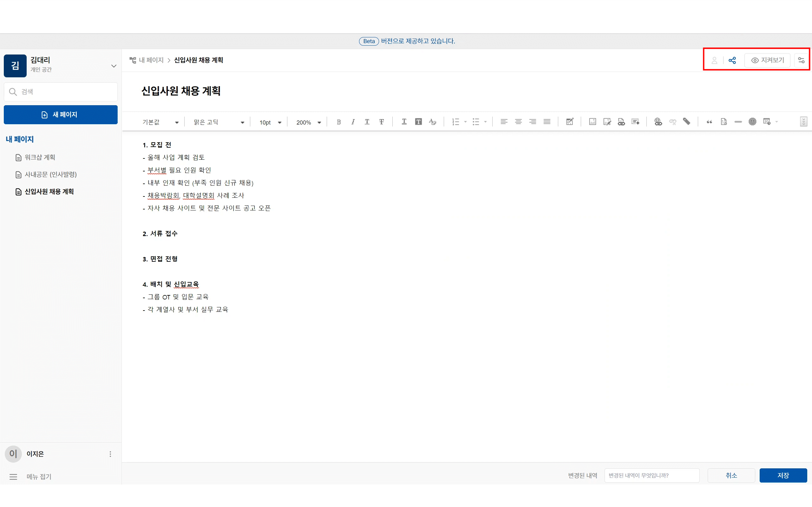Click the 변경된 내역 input field

coord(652,476)
